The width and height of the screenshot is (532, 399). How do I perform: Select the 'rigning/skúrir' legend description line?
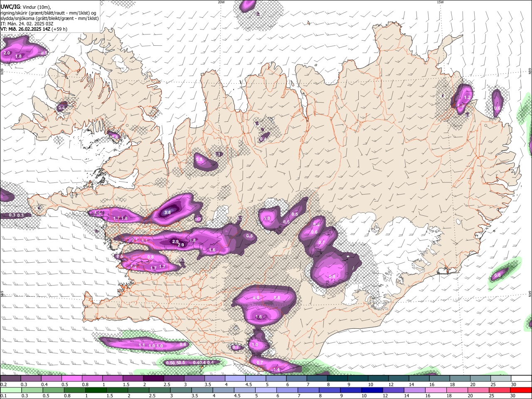pyautogui.click(x=48, y=12)
